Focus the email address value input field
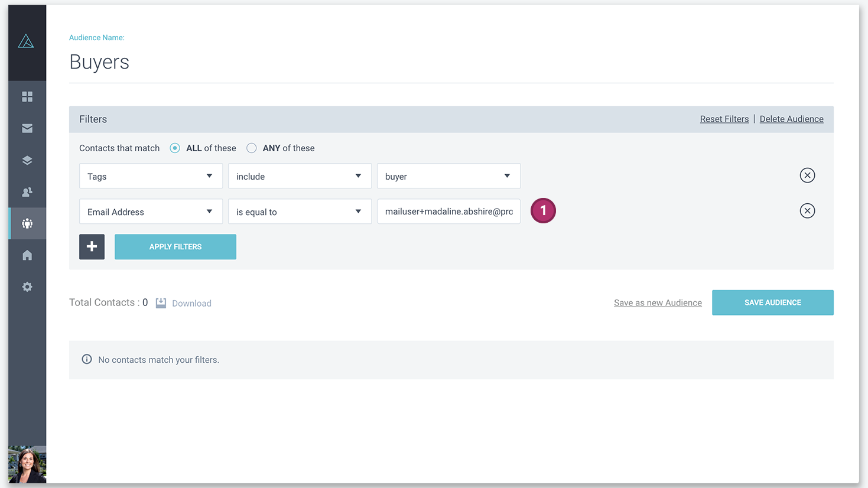The image size is (868, 488). coord(448,212)
